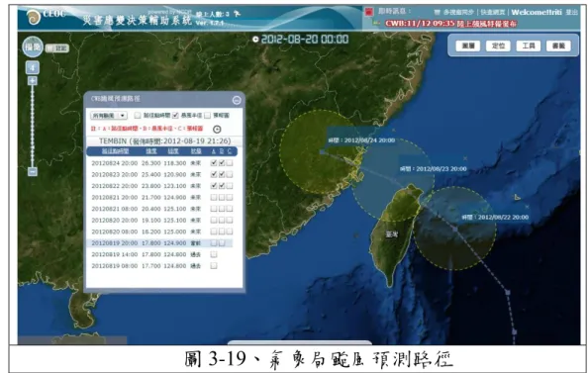This screenshot has height=373, width=588.
Task: Click the 快速網頁 quick webpage link
Action: click(x=493, y=13)
